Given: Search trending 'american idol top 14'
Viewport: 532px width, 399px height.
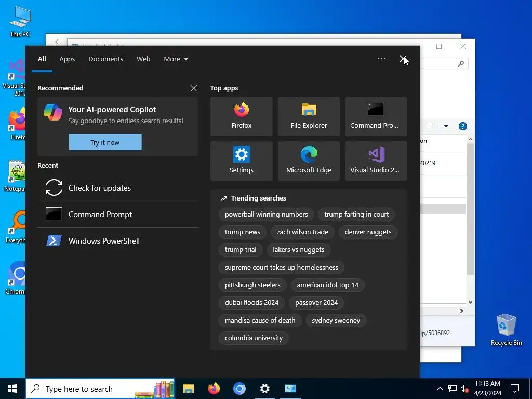Looking at the screenshot, I should click(x=327, y=285).
